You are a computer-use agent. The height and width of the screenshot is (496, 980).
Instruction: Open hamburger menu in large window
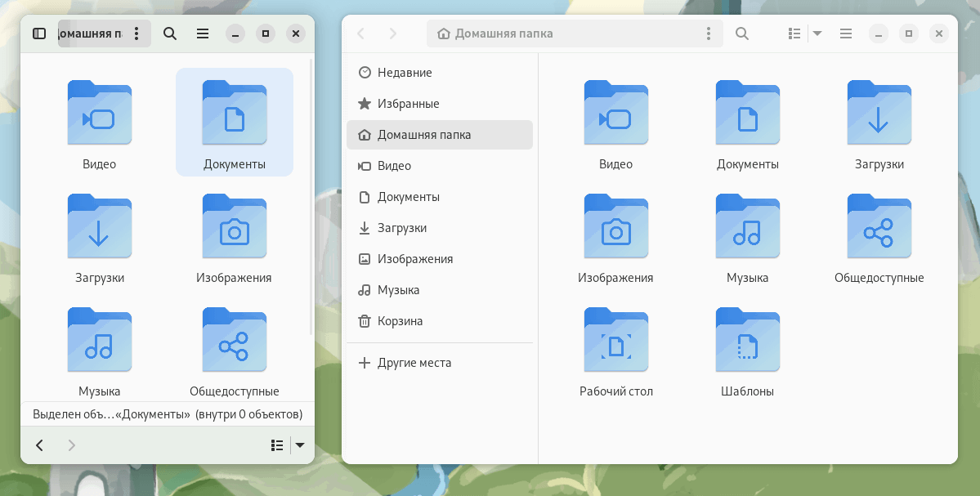click(x=846, y=34)
